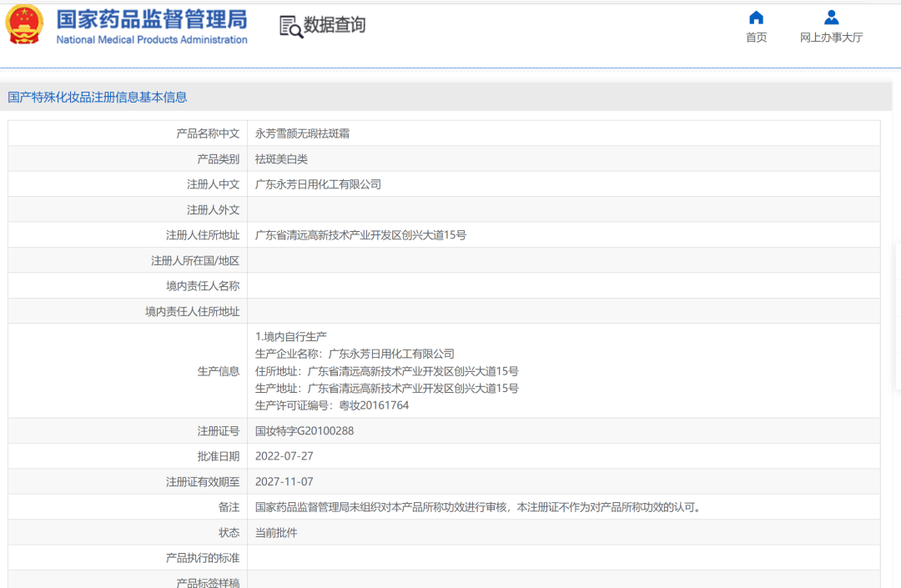Select license number 粤妆20161764 line
The width and height of the screenshot is (901, 588).
[332, 405]
